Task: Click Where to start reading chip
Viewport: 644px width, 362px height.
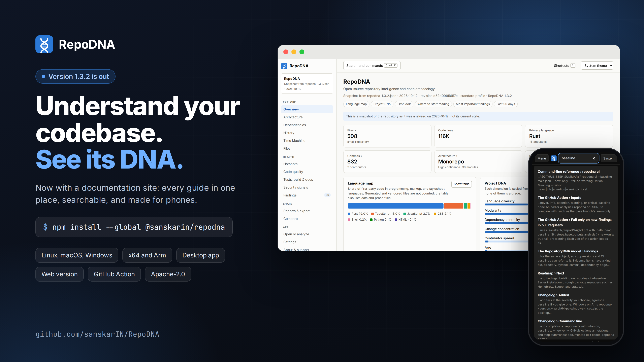Action: (433, 104)
